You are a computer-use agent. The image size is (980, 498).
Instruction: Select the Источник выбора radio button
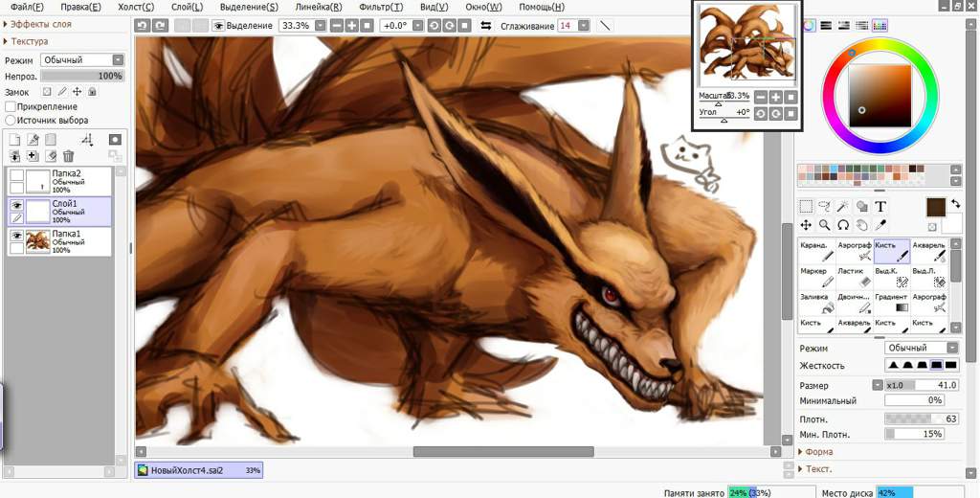[x=10, y=120]
